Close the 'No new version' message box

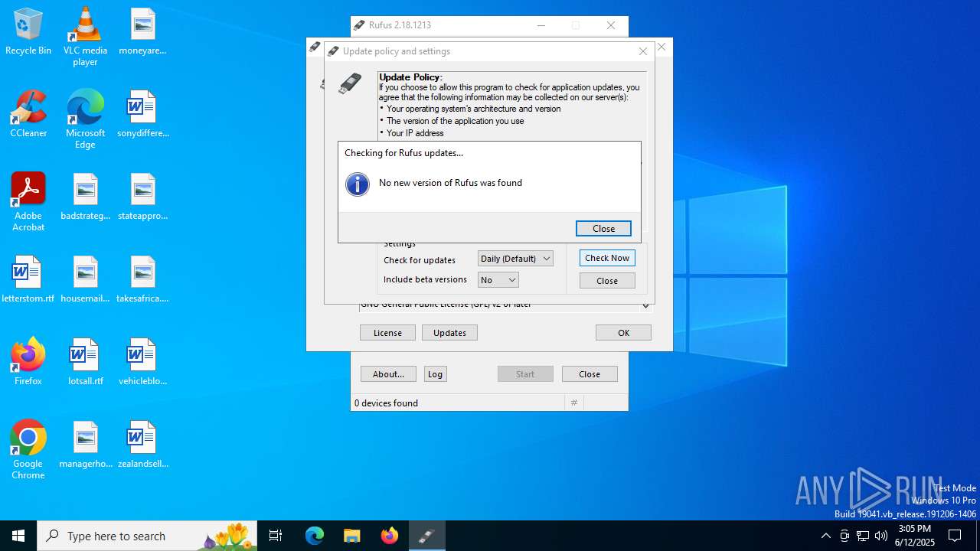point(603,228)
